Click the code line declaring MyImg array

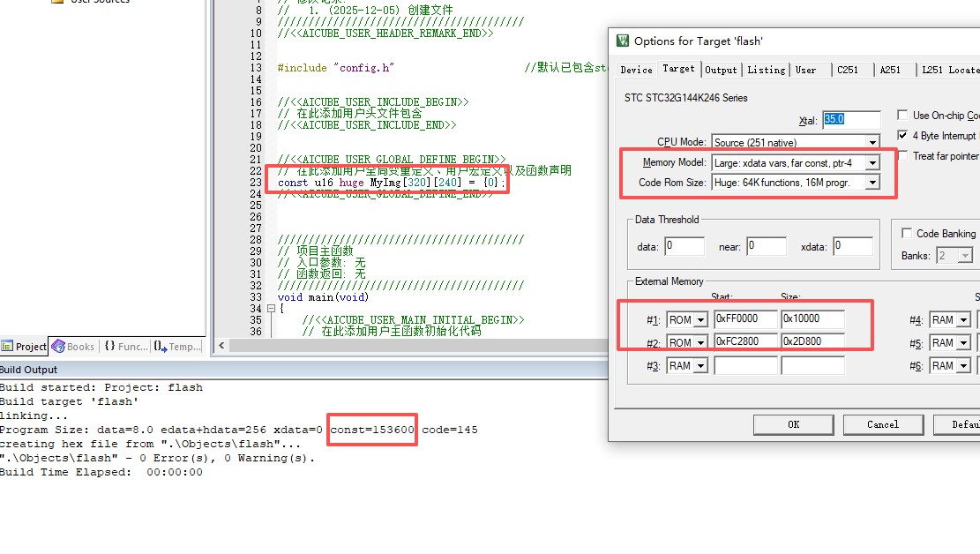coord(392,183)
